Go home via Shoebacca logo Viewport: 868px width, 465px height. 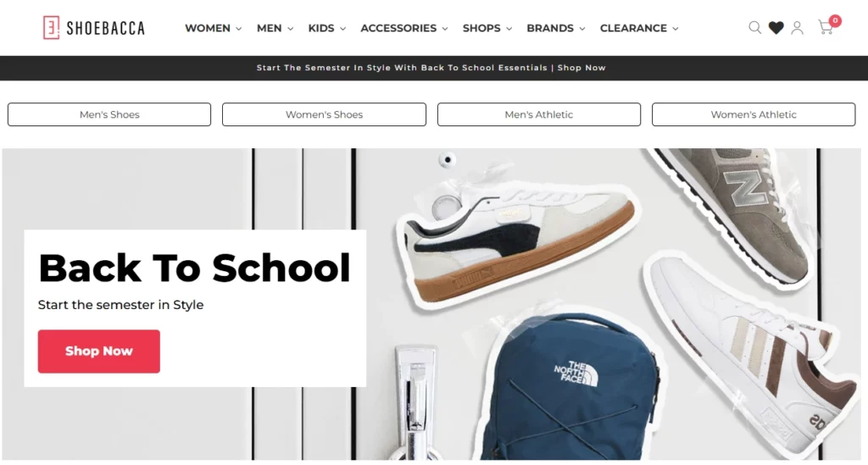click(x=94, y=28)
